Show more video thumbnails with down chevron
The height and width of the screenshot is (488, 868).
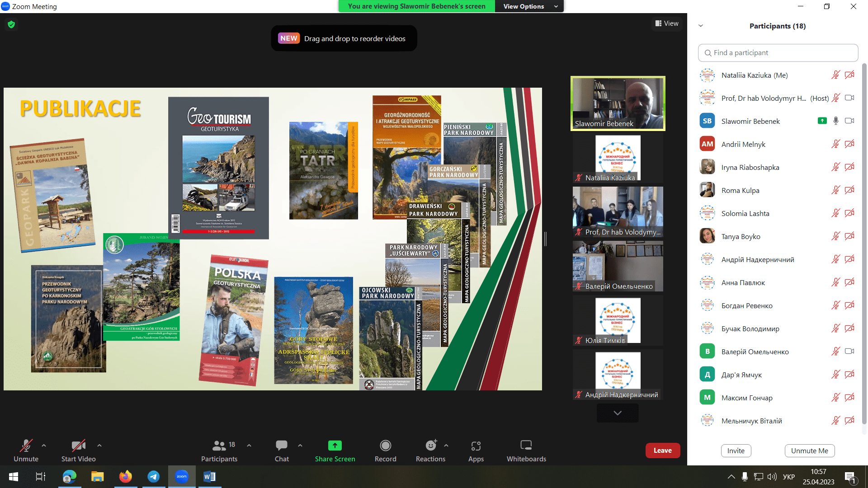tap(617, 413)
